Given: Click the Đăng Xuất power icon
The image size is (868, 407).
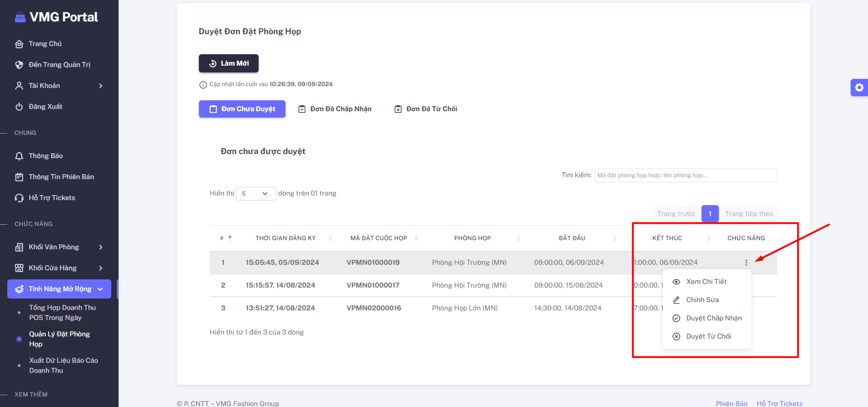Looking at the screenshot, I should tap(19, 107).
